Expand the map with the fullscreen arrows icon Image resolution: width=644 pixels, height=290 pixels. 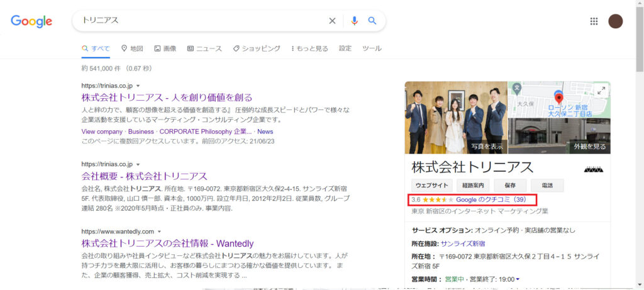click(x=601, y=91)
